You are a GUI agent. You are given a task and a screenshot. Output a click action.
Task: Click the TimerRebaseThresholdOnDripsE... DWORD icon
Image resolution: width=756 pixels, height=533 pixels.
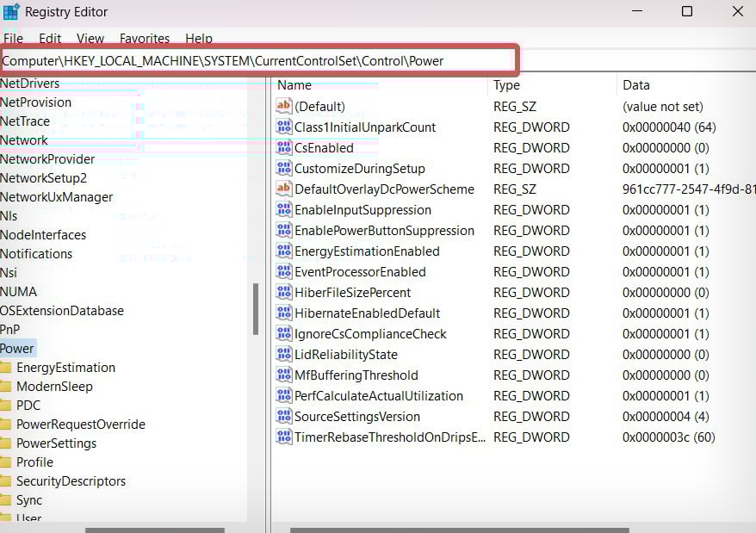pos(284,437)
